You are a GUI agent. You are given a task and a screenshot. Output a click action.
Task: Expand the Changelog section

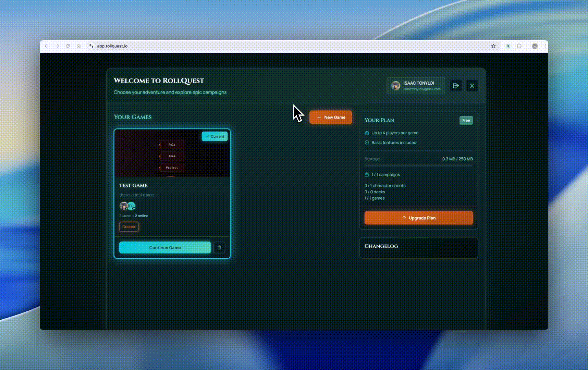click(x=418, y=247)
